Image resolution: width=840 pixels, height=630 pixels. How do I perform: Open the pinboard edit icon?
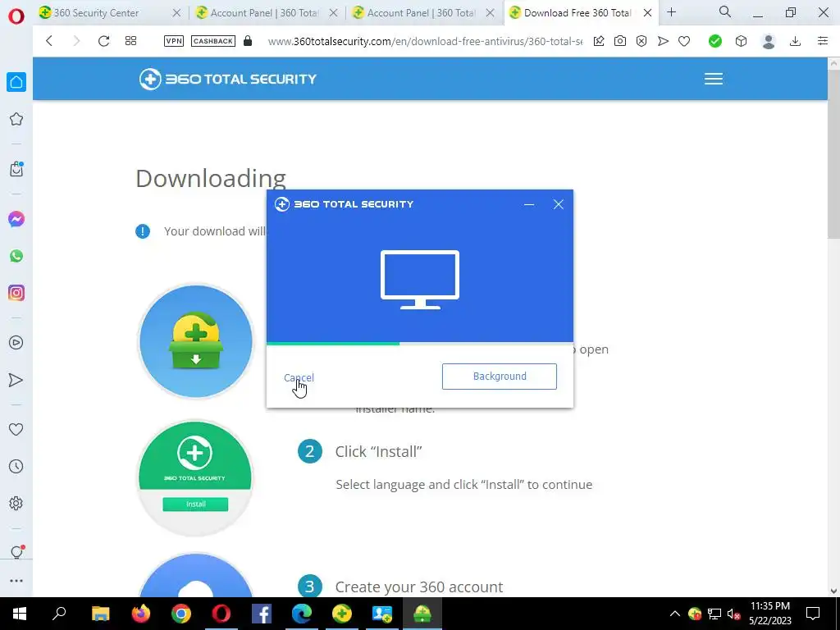(599, 41)
